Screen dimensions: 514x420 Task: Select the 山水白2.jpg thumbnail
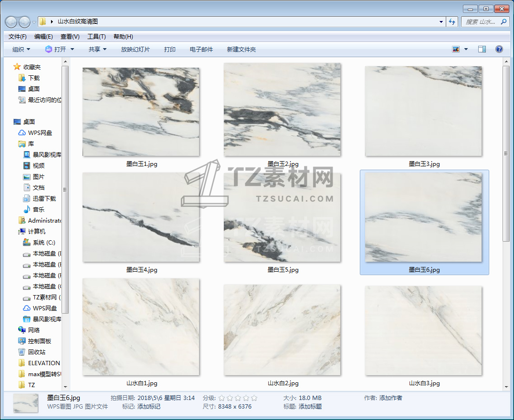pos(282,330)
